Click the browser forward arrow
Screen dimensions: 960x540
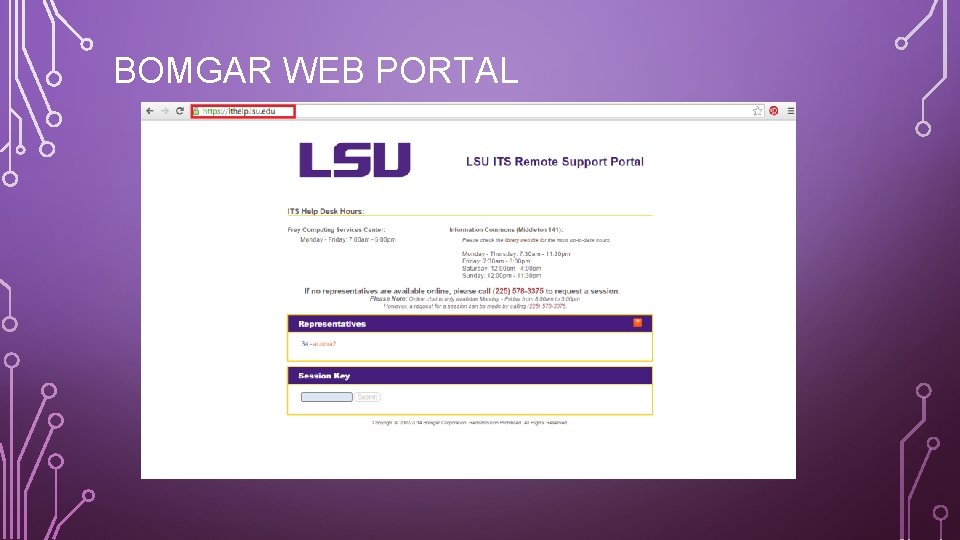click(165, 111)
